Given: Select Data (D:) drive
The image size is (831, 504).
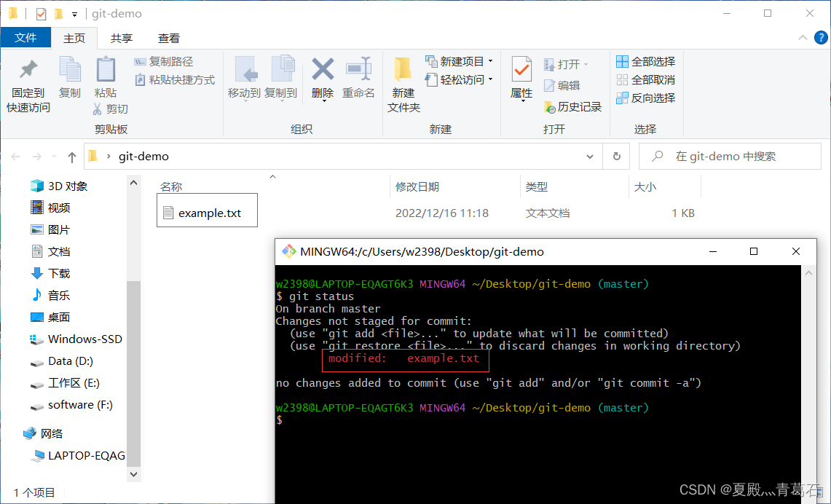Looking at the screenshot, I should tap(61, 361).
